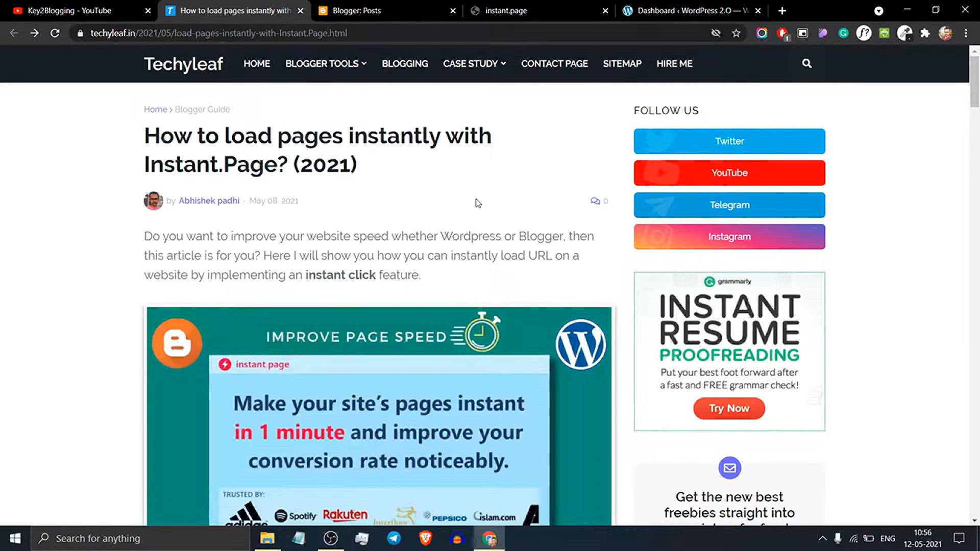The image size is (980, 551).
Task: Open the Hire Me nav item
Action: tap(674, 64)
